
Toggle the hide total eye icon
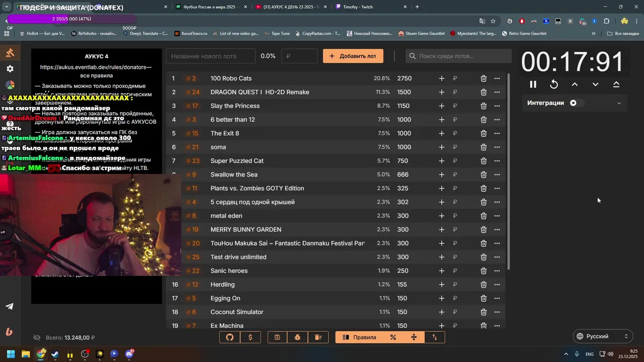pyautogui.click(x=37, y=338)
